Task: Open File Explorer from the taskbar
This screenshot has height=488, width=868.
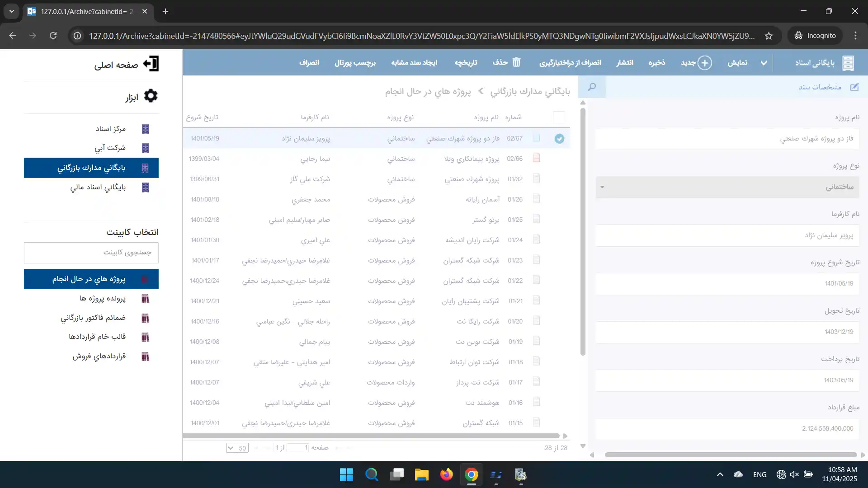Action: coord(421,474)
